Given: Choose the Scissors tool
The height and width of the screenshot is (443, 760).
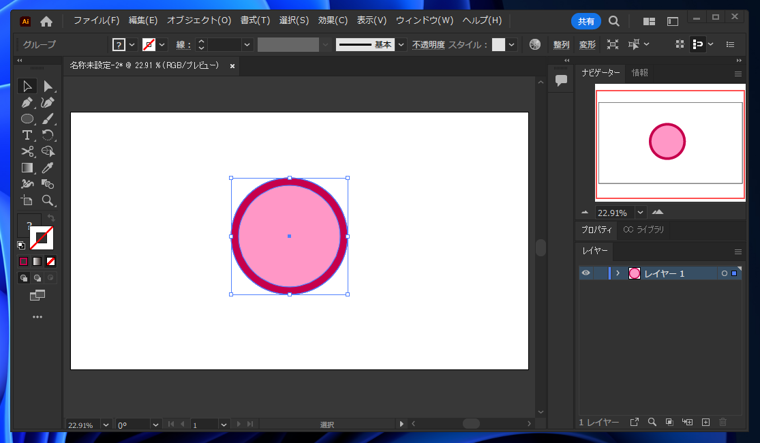Looking at the screenshot, I should (x=27, y=152).
